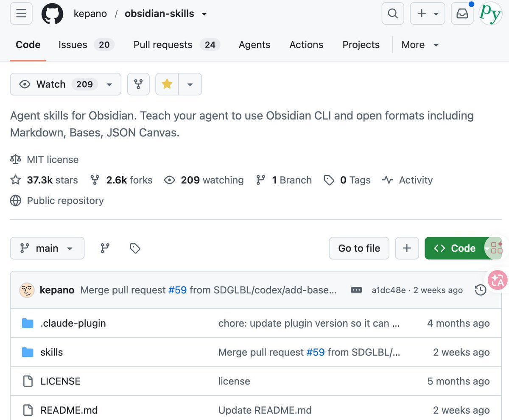Click '5 months ago' timestamp
The width and height of the screenshot is (509, 420).
click(458, 381)
